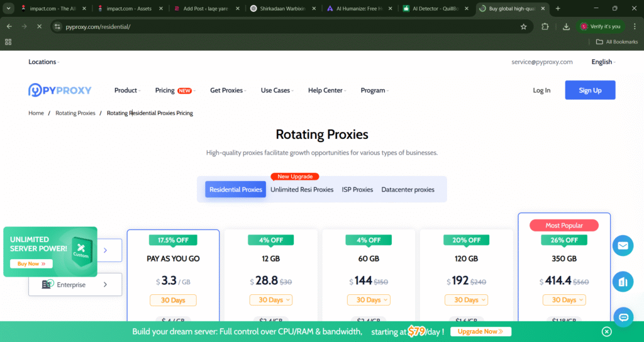This screenshot has width=644, height=342.
Task: Click the Log In link
Action: pyautogui.click(x=541, y=91)
